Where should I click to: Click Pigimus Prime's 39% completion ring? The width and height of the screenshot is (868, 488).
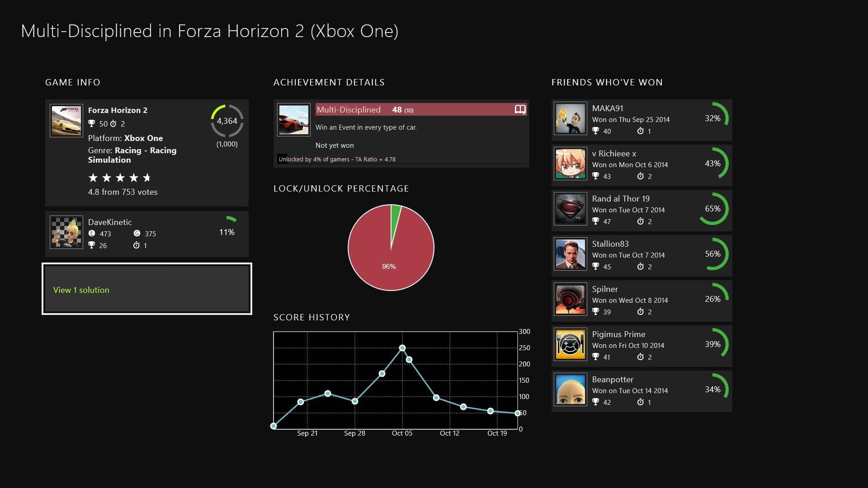[713, 344]
